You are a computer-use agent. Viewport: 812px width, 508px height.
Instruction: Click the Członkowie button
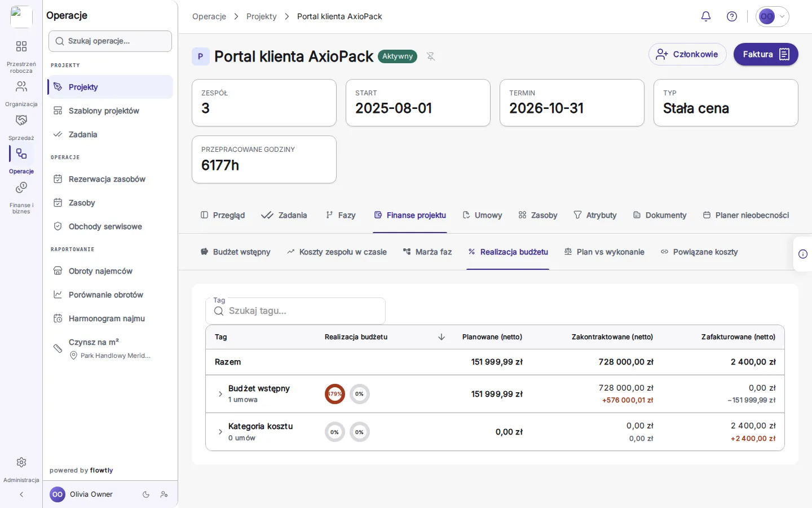point(687,54)
